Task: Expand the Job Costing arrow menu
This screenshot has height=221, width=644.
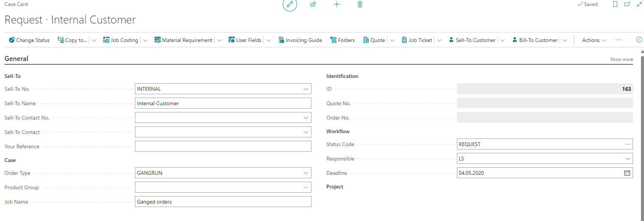Action: coord(146,40)
